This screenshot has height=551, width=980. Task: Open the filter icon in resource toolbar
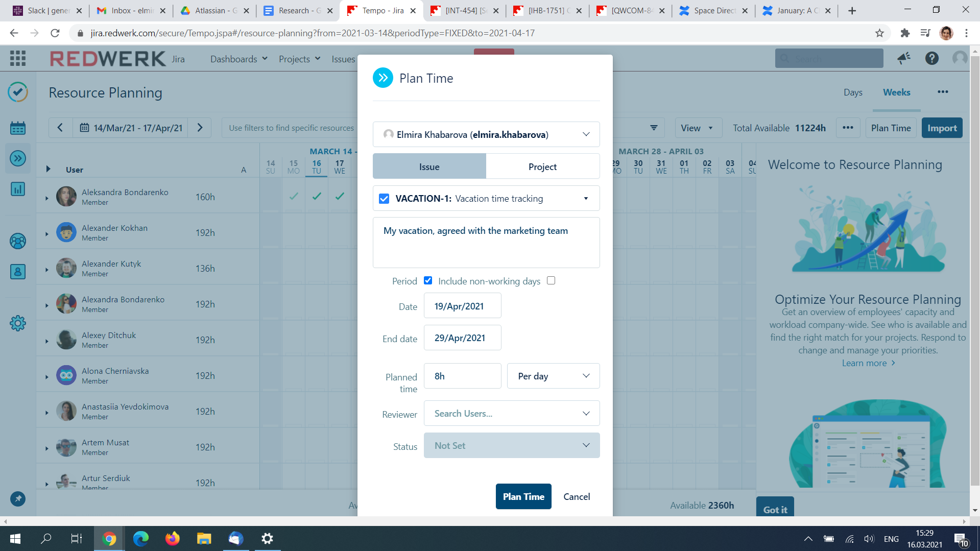(654, 128)
